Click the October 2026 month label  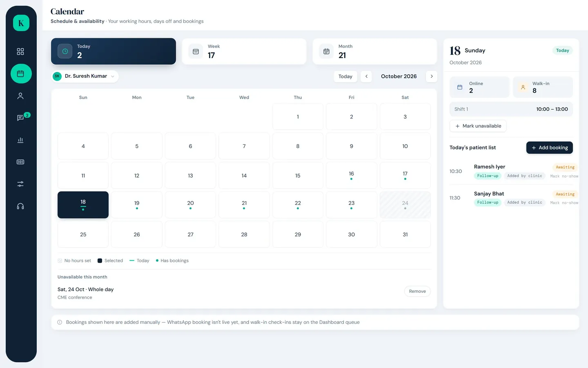(399, 76)
